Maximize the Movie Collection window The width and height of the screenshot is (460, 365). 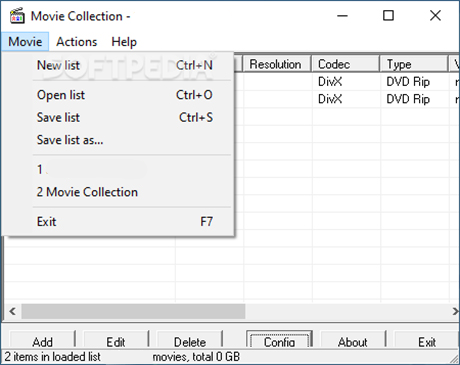click(x=388, y=16)
